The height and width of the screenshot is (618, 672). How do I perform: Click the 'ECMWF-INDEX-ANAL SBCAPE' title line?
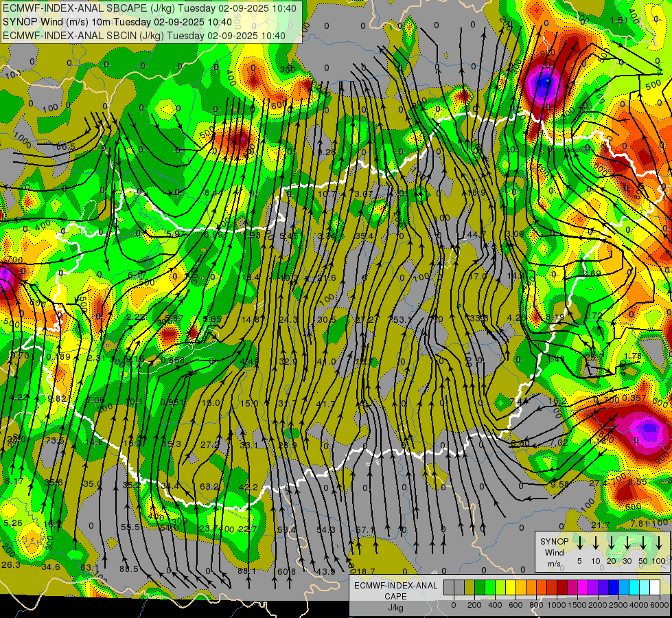click(149, 8)
